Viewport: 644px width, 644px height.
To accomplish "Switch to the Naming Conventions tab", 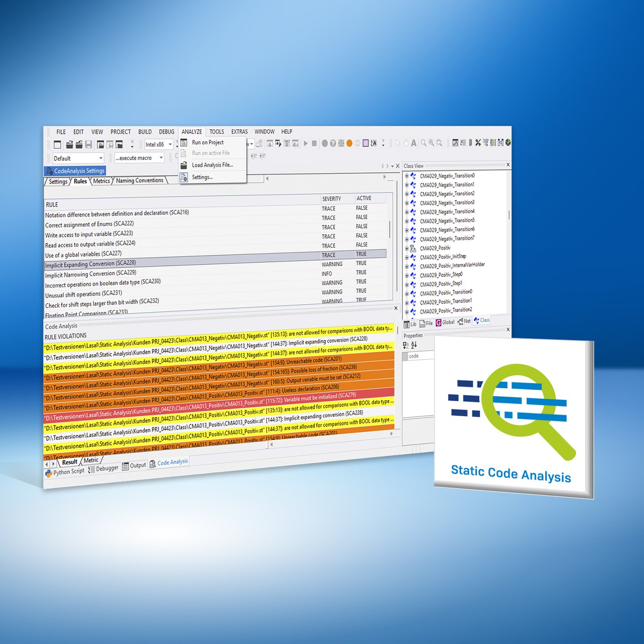I will point(140,181).
